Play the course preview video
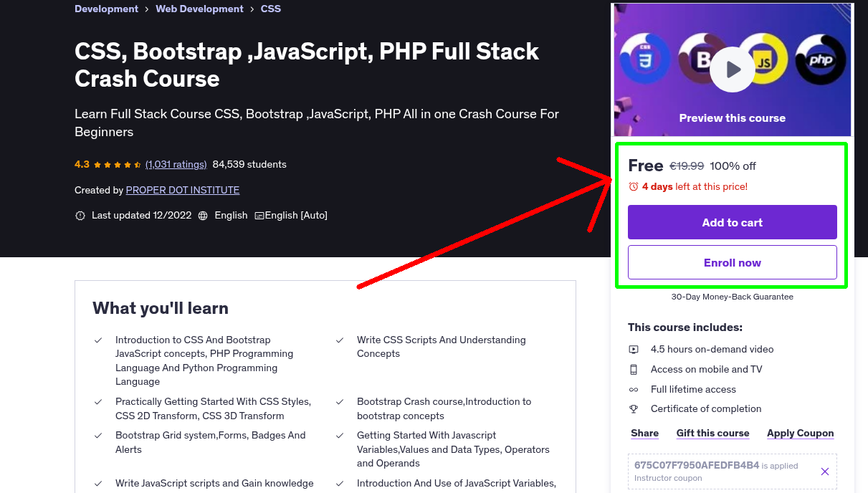This screenshot has height=493, width=868. (x=733, y=70)
